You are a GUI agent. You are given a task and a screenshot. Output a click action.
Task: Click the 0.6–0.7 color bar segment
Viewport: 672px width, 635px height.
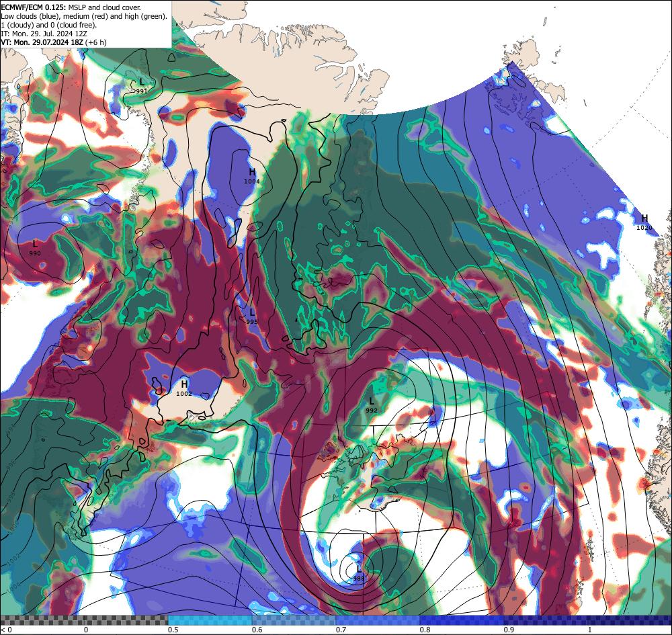click(x=294, y=620)
